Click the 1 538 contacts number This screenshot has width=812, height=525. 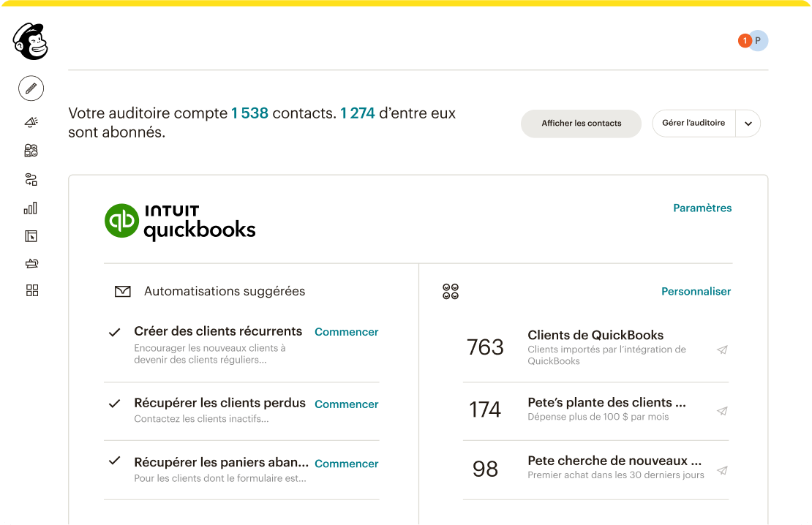click(x=249, y=113)
